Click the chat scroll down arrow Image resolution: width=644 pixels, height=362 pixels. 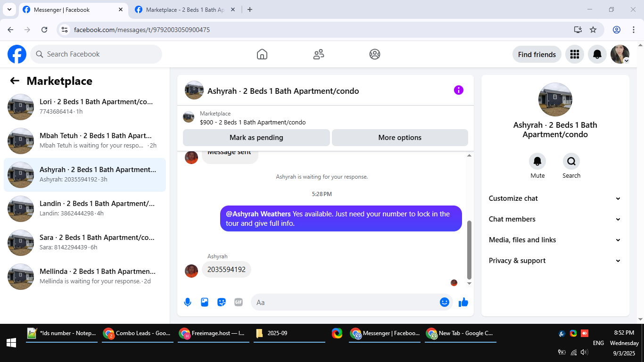(469, 283)
